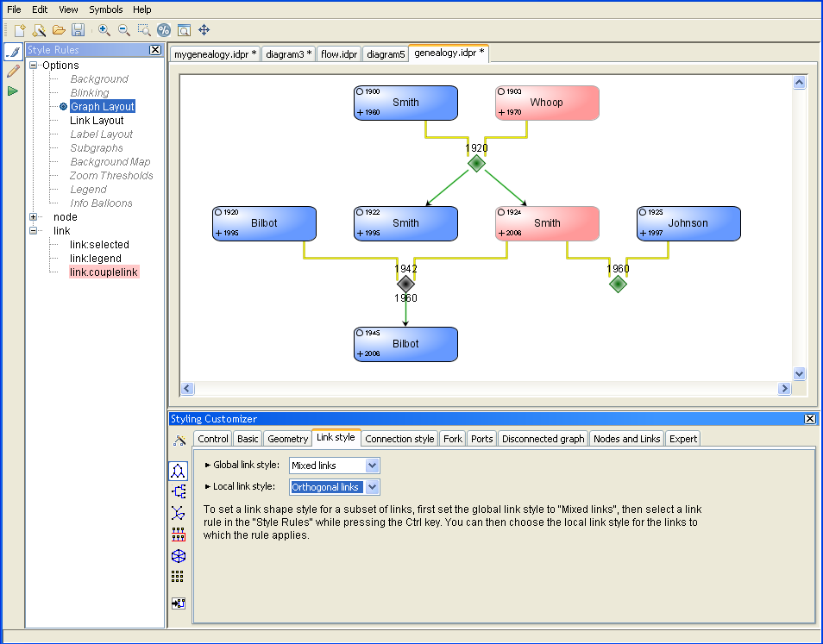Toggle the Graph Layout radio marker
The image size is (823, 644).
point(63,107)
